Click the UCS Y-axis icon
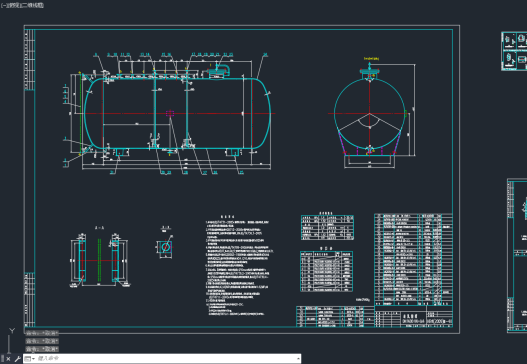The width and height of the screenshot is (527, 364). tap(12, 331)
